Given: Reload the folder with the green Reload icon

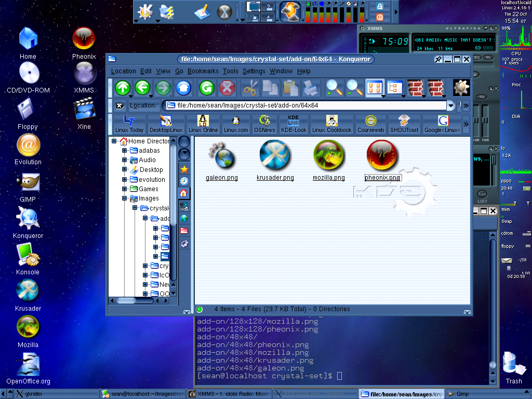Looking at the screenshot, I should [x=207, y=88].
